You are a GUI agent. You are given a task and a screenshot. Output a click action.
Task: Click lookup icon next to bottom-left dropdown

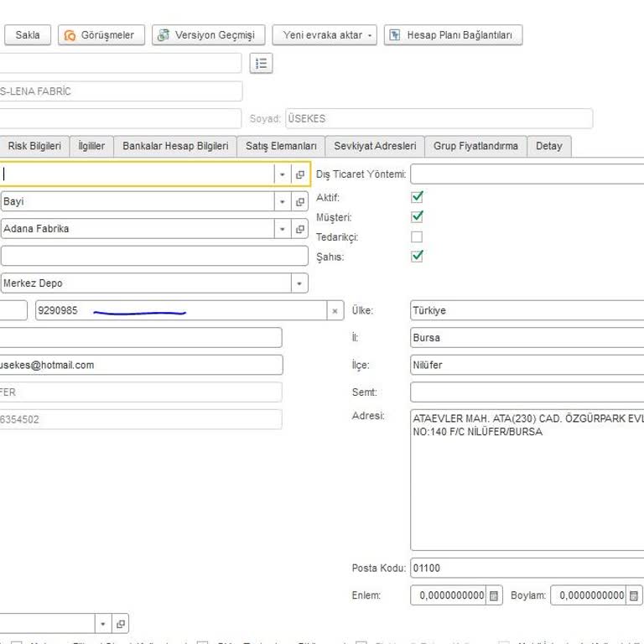pyautogui.click(x=120, y=624)
